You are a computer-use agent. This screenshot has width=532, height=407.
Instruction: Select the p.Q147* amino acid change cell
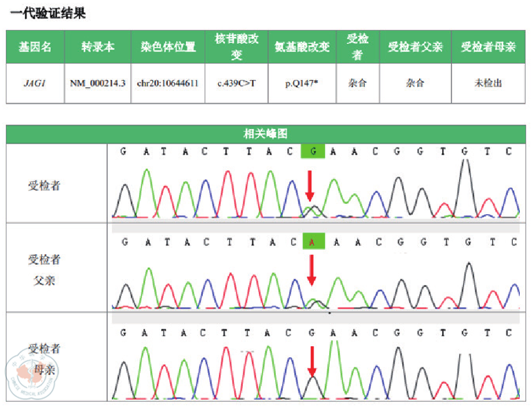302,83
